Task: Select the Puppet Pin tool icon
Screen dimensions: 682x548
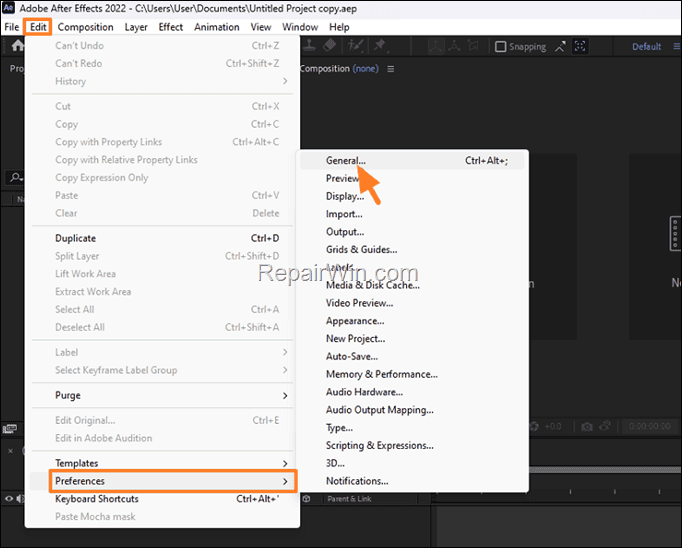Action: point(380,45)
